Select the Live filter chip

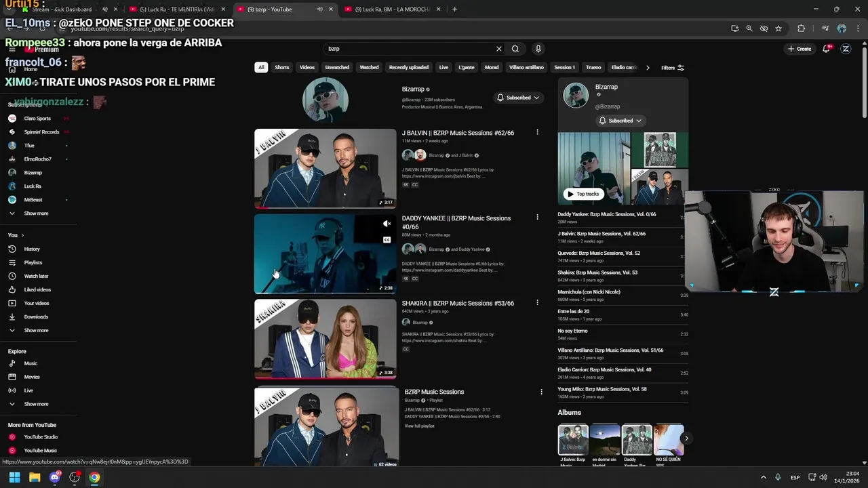443,68
